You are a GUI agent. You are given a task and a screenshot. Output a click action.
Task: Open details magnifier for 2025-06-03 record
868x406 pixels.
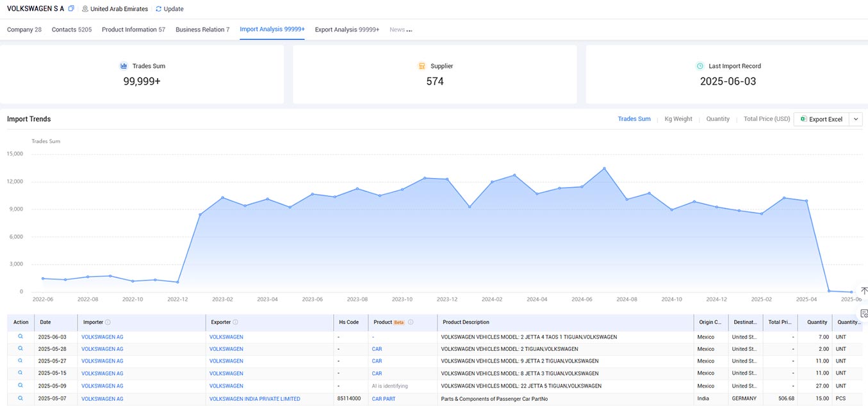20,337
